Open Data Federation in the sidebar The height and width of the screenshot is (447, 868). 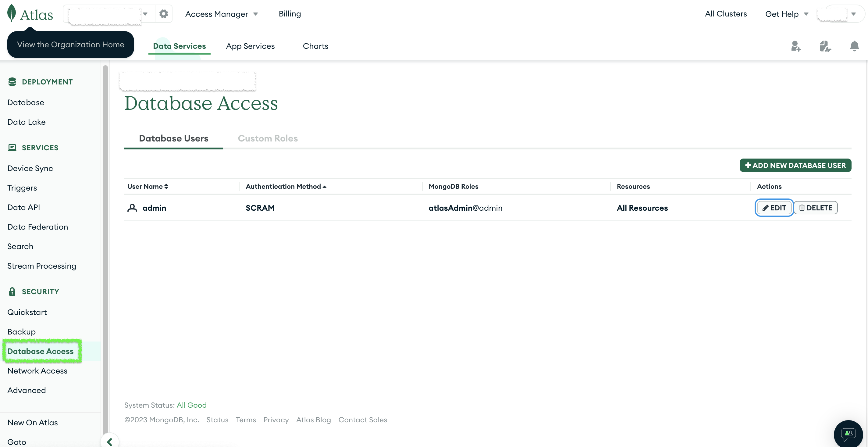(x=37, y=227)
